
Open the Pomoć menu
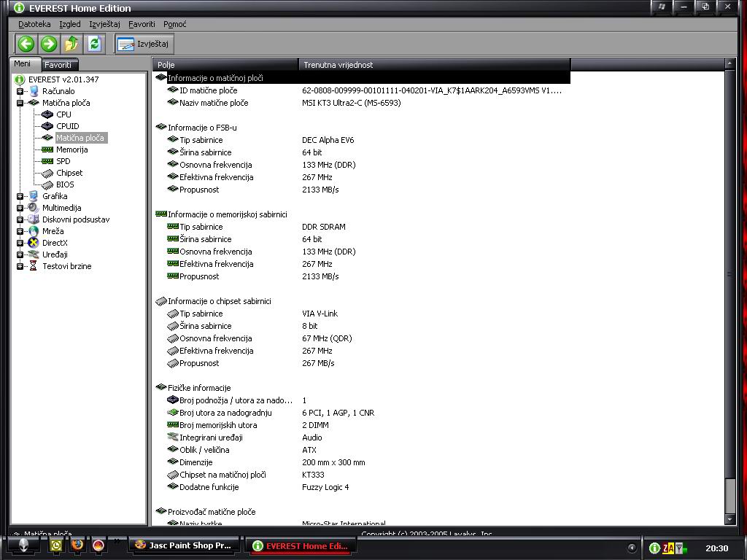tap(175, 24)
